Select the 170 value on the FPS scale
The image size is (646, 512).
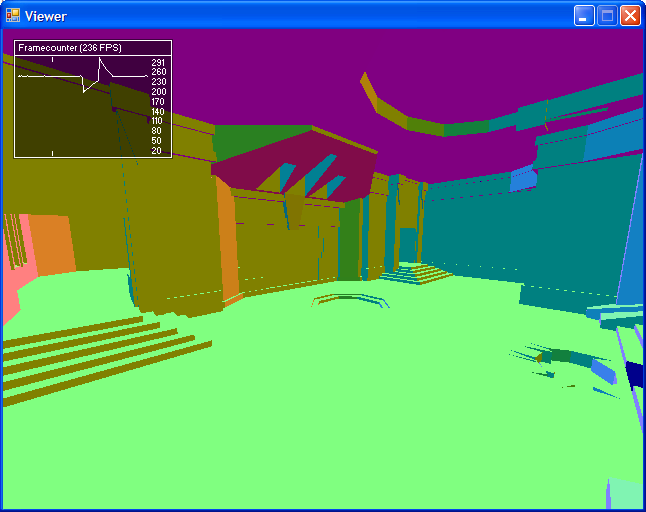pyautogui.click(x=158, y=102)
